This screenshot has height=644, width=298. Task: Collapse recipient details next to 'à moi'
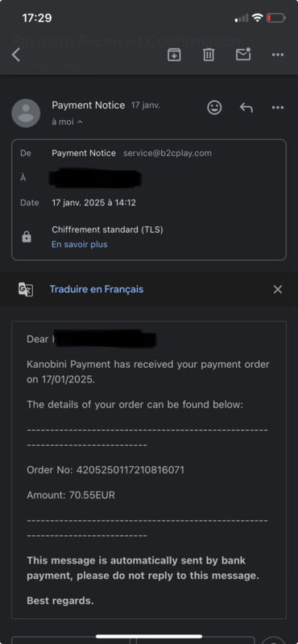pyautogui.click(x=80, y=122)
